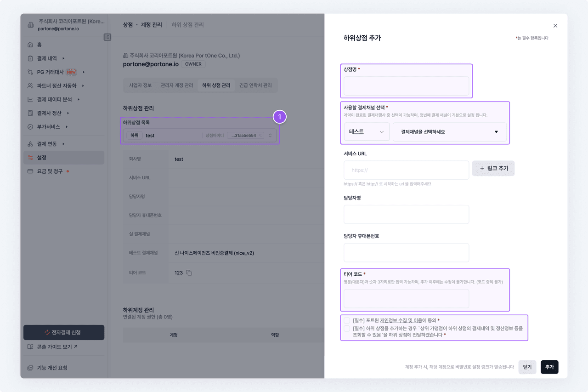Check the 하위 상점 전달 agreement checkbox
This screenshot has width=588, height=392.
347,329
